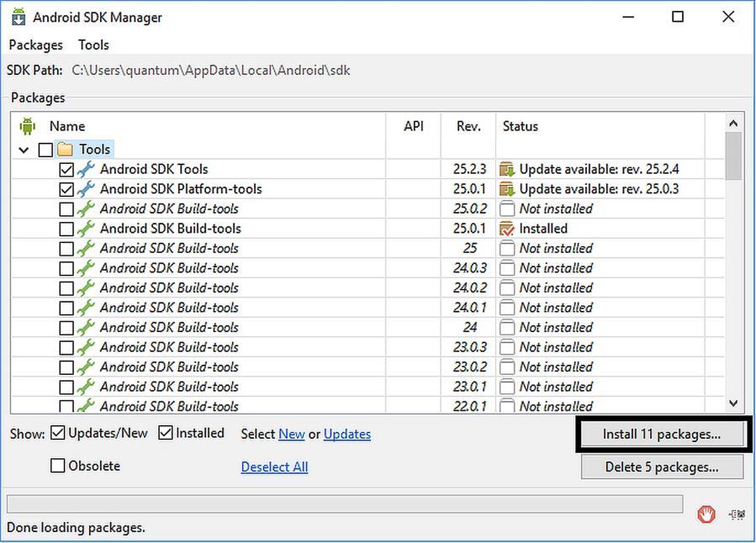Open the Packages menu
756x543 pixels.
coord(35,45)
